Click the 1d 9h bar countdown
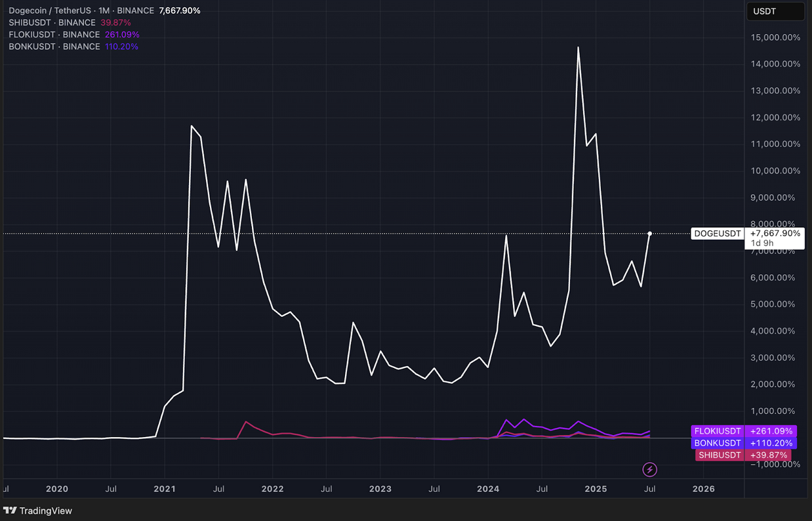Viewport: 812px width, 521px height. (761, 243)
